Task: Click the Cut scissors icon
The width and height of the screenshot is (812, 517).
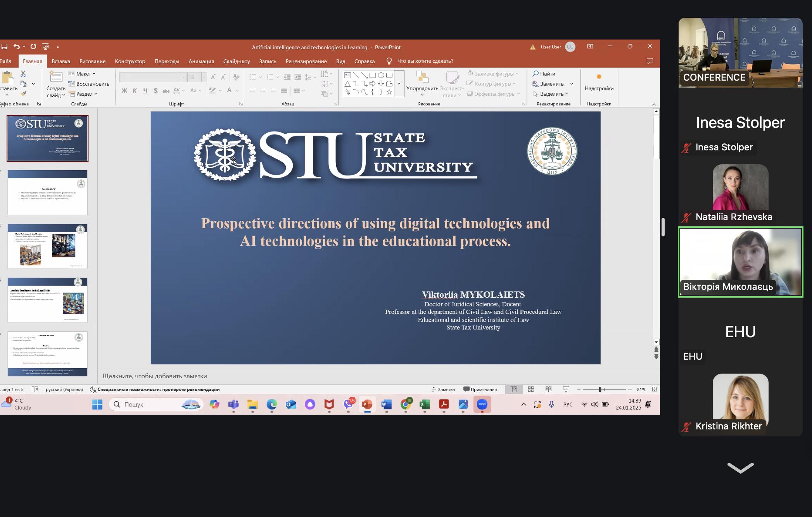Action: tap(23, 74)
